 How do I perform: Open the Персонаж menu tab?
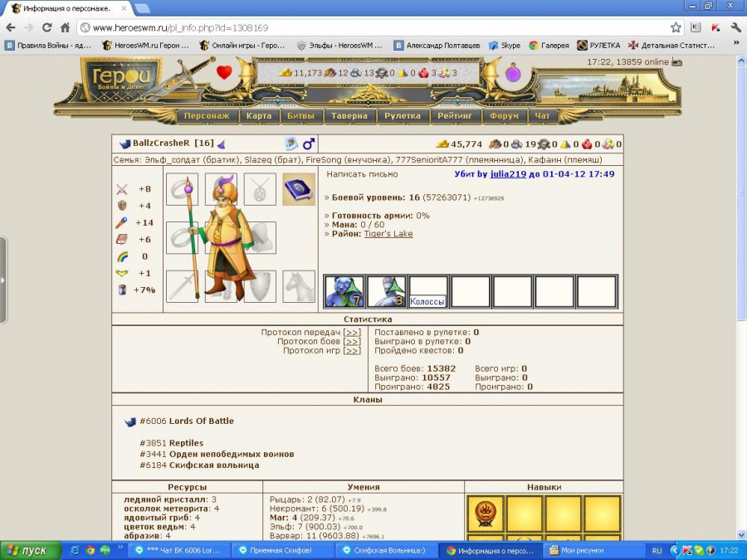(207, 115)
